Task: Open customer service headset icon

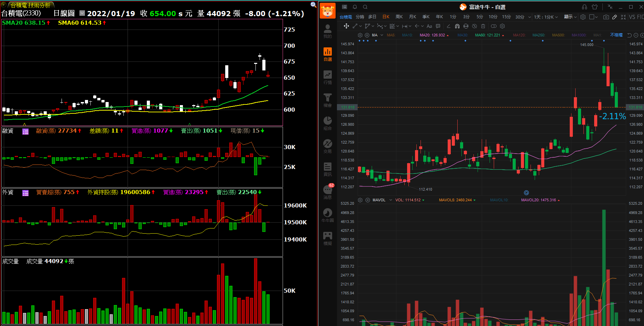Action: [585, 7]
